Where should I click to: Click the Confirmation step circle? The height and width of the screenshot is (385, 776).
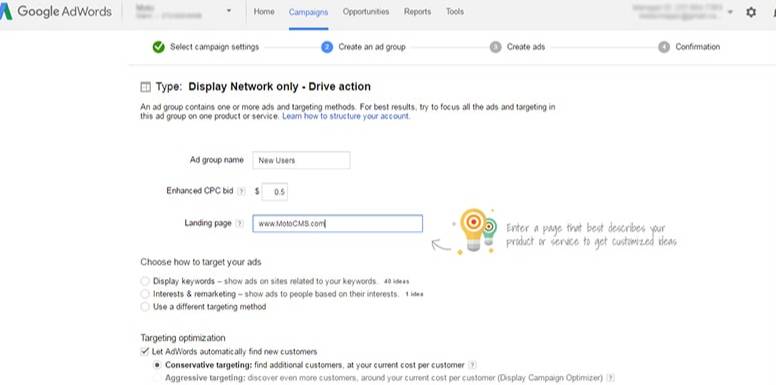tap(664, 47)
